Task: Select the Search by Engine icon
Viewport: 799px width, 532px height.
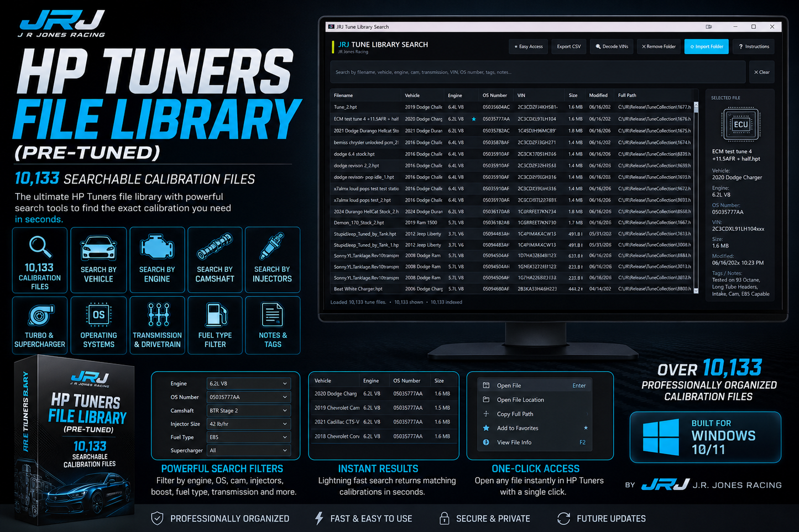Action: 157,246
